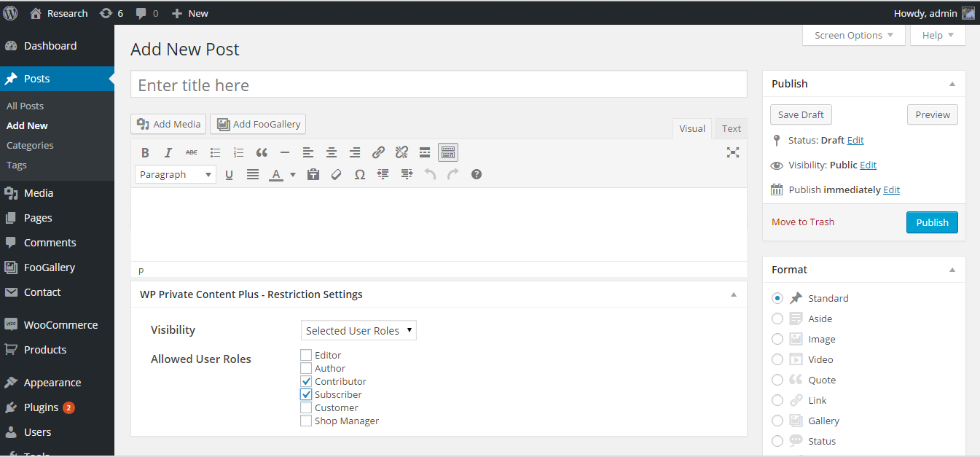
Task: Insert the Read More tag
Action: point(425,152)
